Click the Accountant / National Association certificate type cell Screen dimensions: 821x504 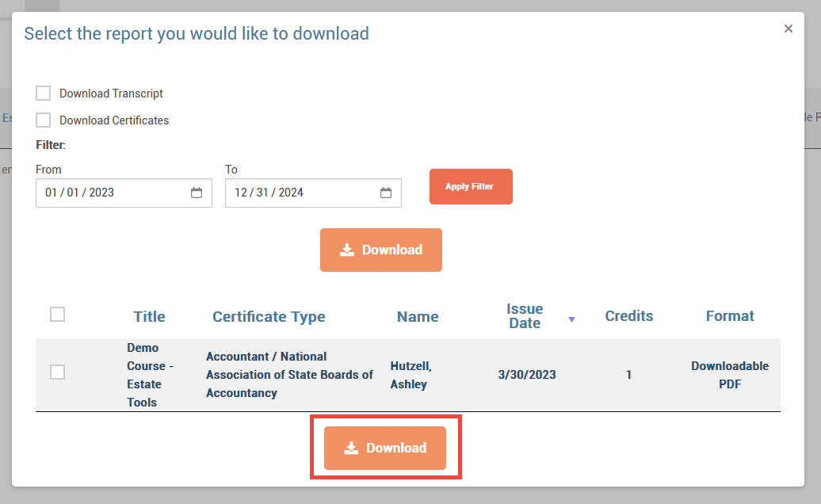(x=289, y=375)
